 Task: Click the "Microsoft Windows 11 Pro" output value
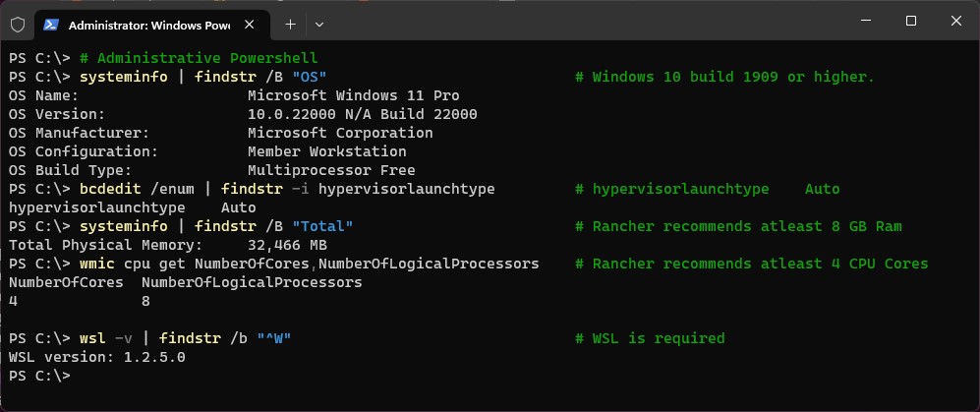pos(353,95)
